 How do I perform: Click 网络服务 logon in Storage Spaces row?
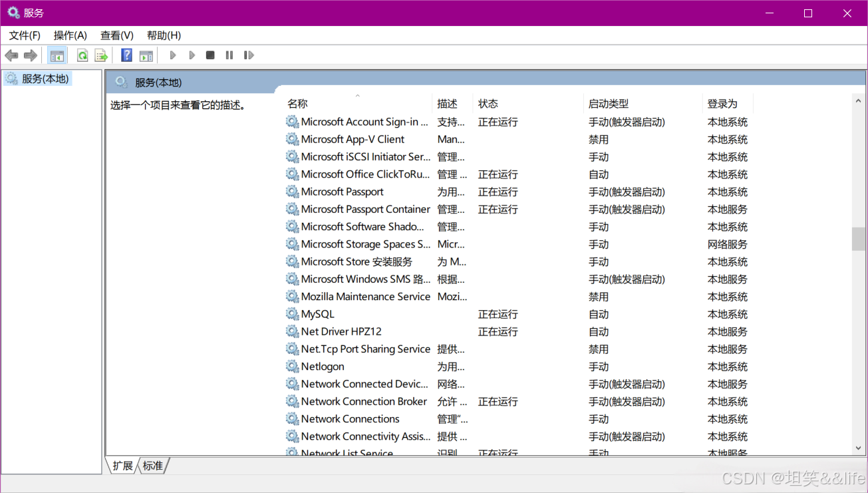(728, 244)
